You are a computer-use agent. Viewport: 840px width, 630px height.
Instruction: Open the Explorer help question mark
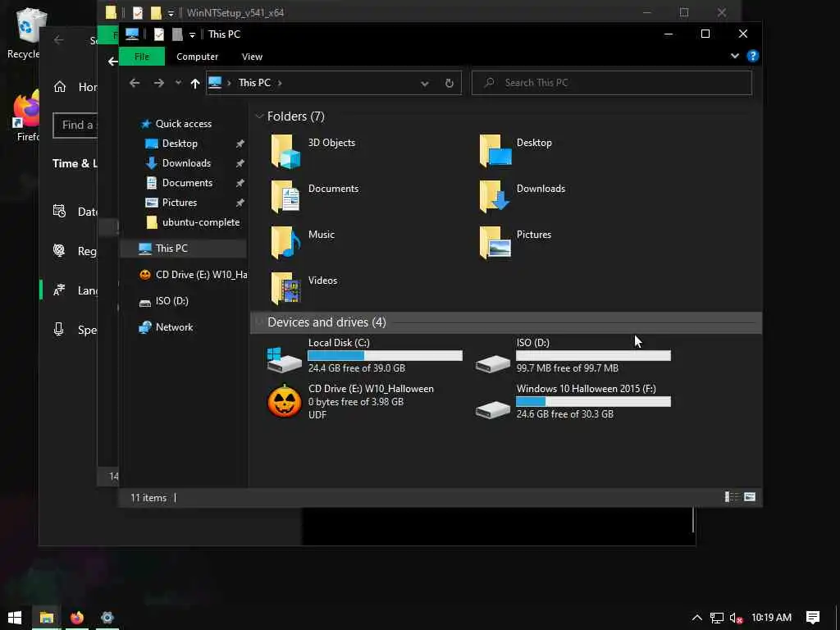753,57
